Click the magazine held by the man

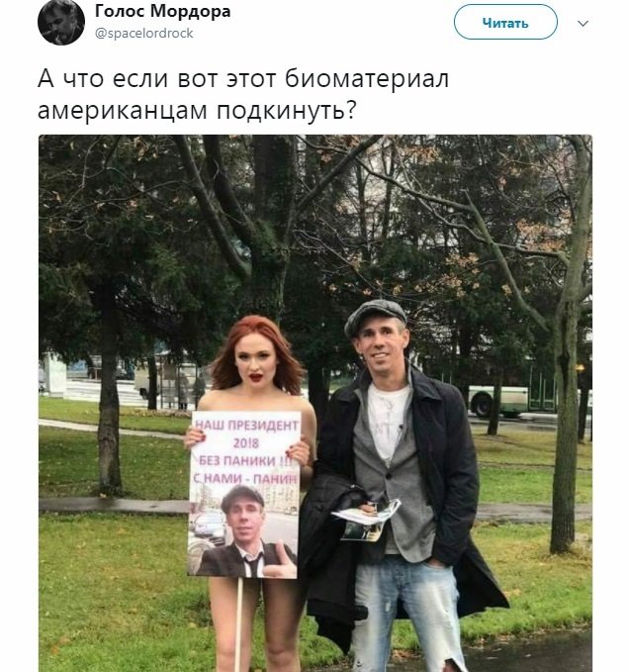(366, 520)
